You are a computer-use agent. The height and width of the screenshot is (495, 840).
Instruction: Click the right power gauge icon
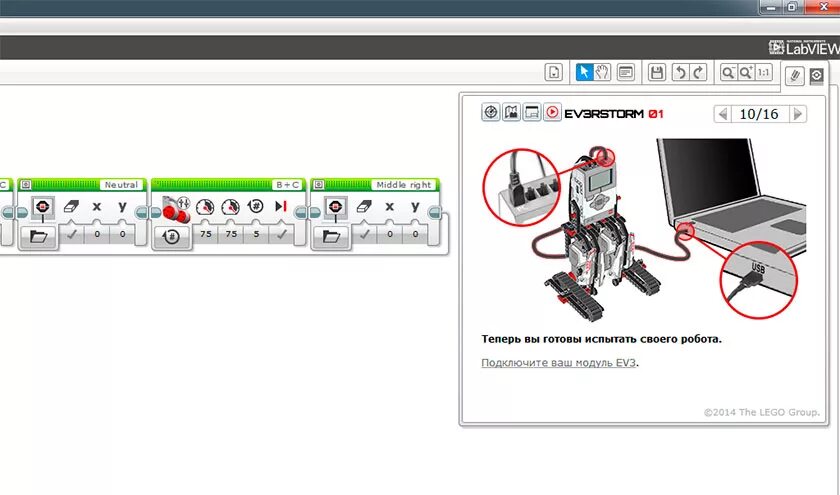230,207
